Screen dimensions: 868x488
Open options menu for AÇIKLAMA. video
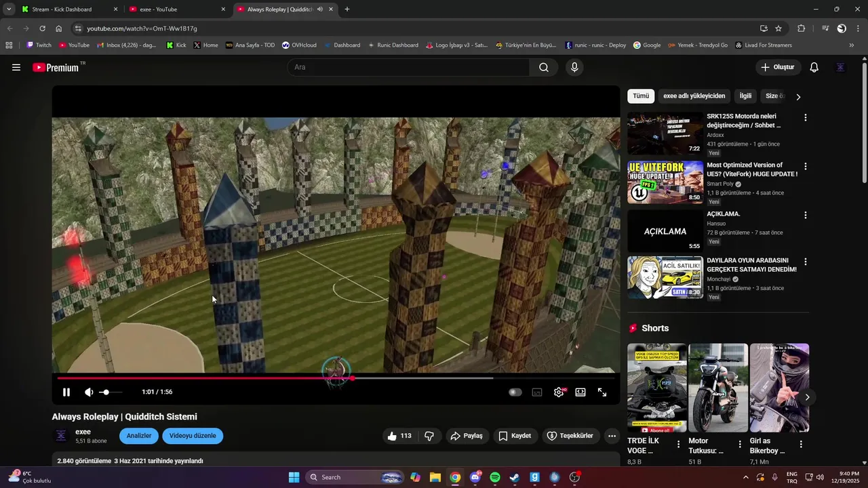(806, 215)
